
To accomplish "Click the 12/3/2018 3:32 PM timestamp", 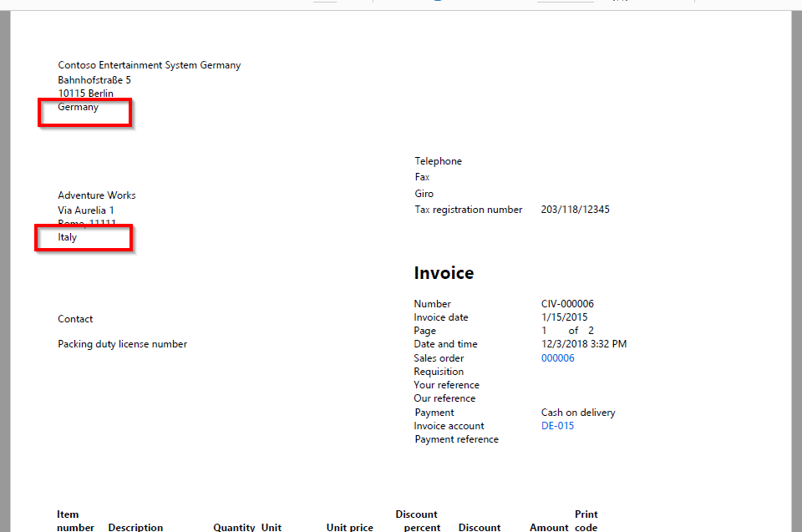I will (x=583, y=344).
